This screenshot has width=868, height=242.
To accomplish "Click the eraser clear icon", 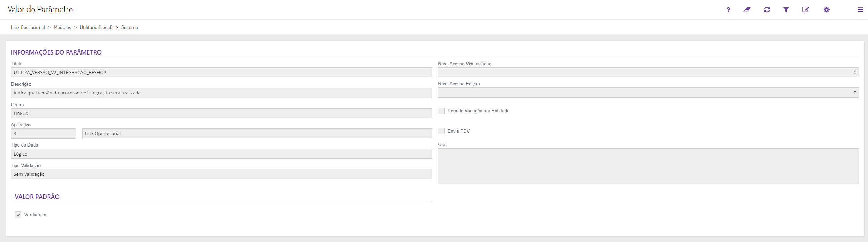I will click(x=747, y=10).
